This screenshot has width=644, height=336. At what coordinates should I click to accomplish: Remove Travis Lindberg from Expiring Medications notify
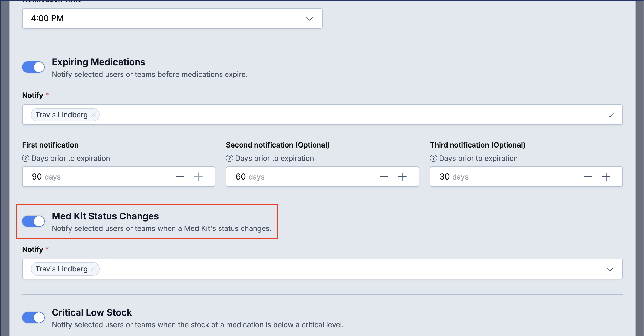pos(94,115)
